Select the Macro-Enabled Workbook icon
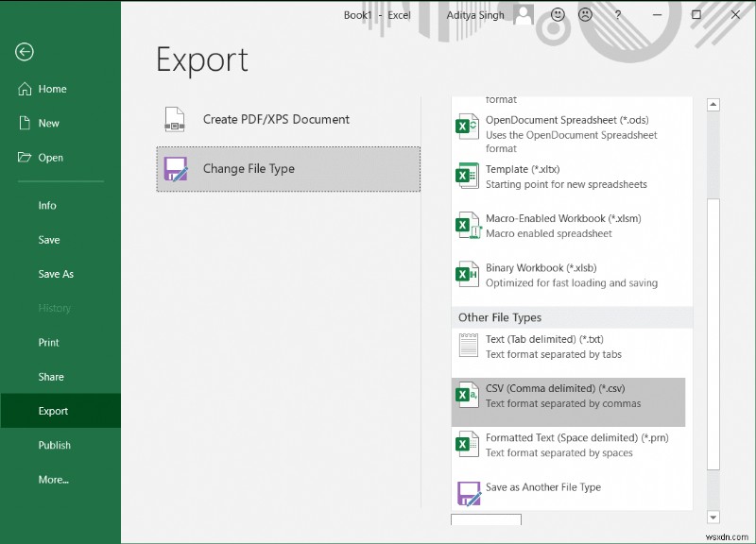This screenshot has width=756, height=544. (466, 225)
